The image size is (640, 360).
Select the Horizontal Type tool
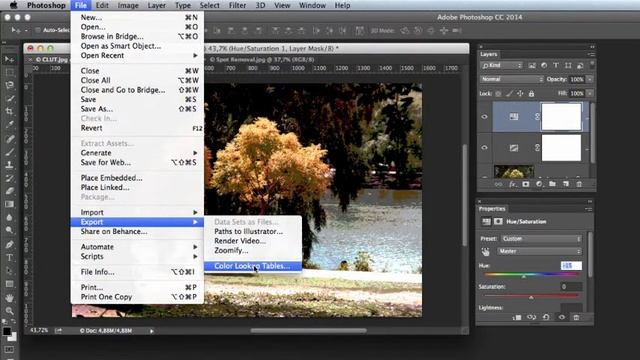9,258
